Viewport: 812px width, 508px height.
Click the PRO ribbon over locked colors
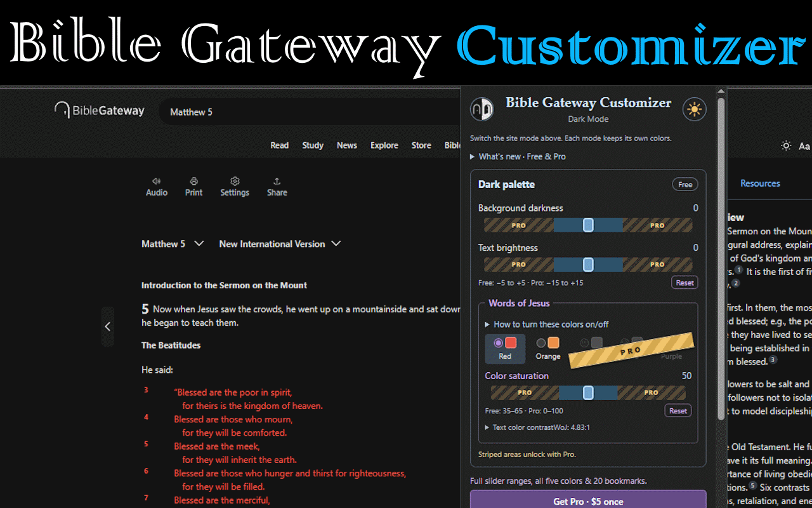[631, 350]
